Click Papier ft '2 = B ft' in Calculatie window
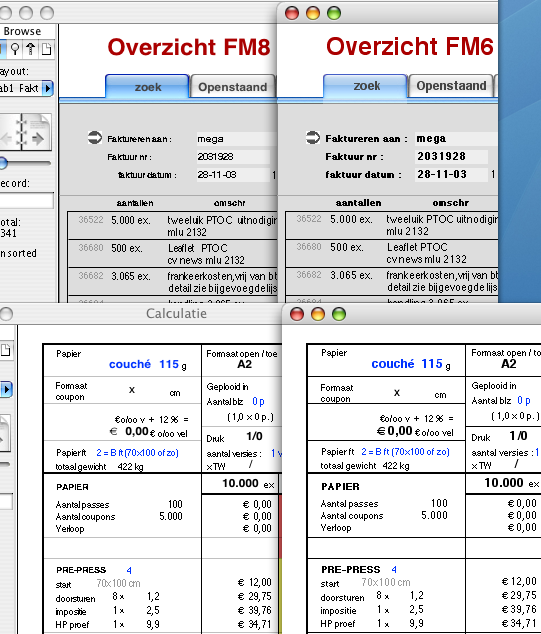This screenshot has width=541, height=634. click(x=137, y=452)
